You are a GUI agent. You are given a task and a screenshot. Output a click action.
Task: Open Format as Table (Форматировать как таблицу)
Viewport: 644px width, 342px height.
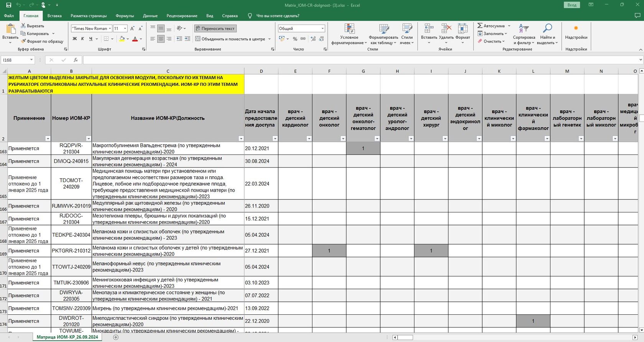[x=383, y=34]
